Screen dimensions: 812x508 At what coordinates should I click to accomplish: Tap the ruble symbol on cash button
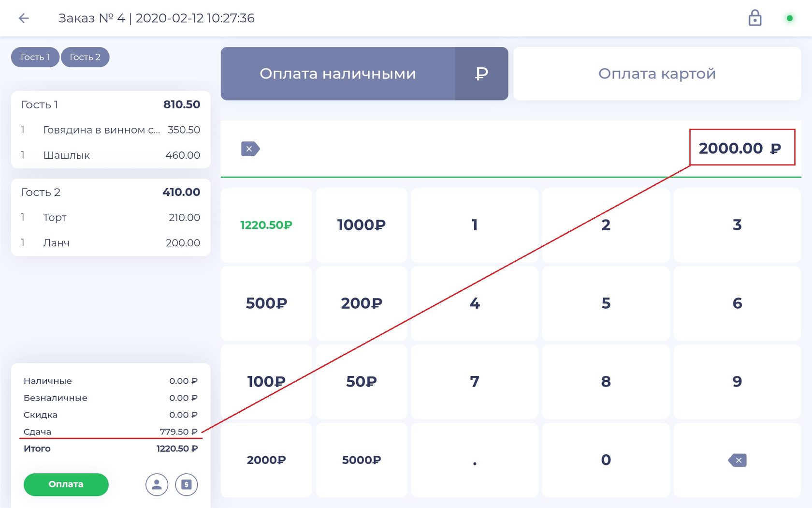(481, 74)
